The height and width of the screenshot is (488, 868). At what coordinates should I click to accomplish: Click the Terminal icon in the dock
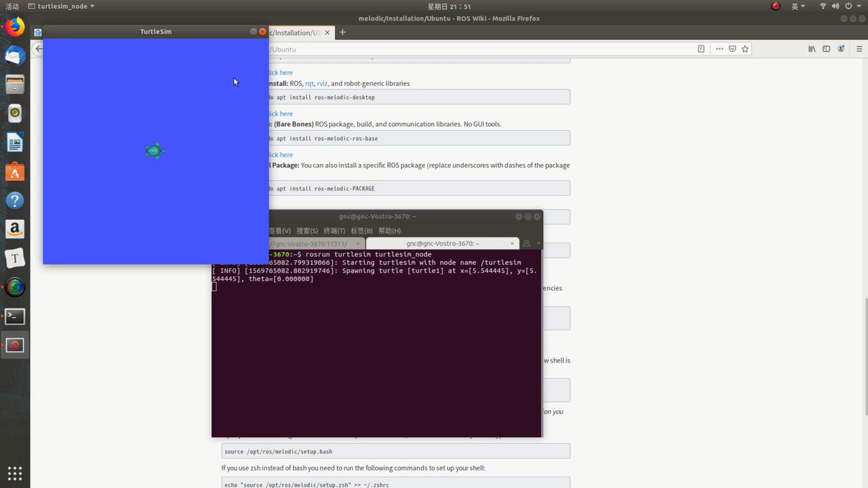coord(15,317)
